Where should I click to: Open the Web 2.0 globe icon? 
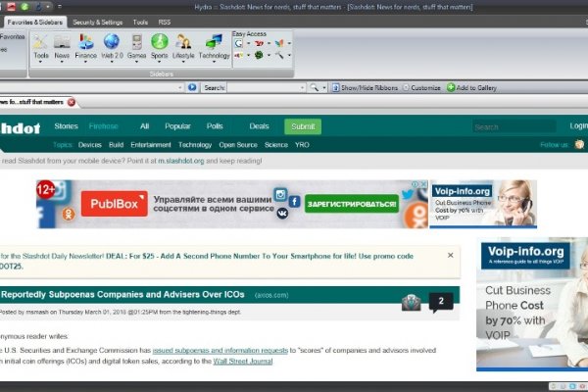point(112,41)
